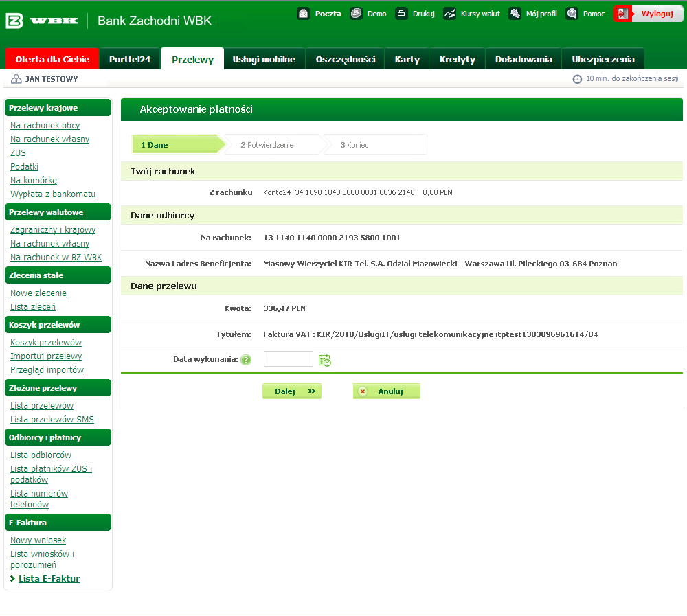Click the amount 336,47 PLN
This screenshot has height=616, width=687.
point(284,308)
